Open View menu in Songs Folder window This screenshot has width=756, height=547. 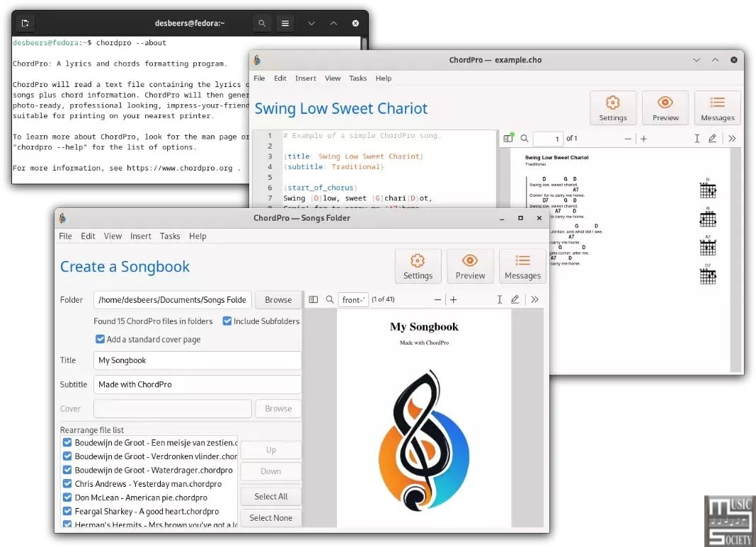click(x=113, y=236)
